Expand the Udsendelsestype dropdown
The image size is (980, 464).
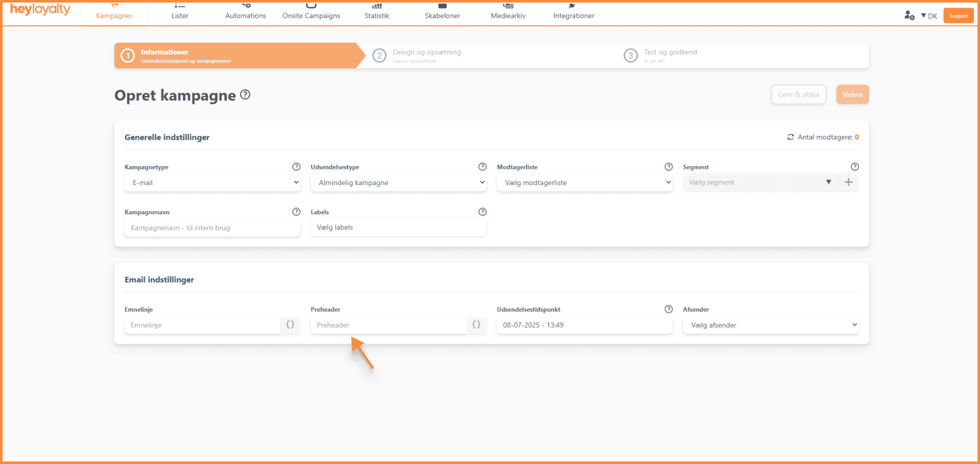click(x=398, y=183)
